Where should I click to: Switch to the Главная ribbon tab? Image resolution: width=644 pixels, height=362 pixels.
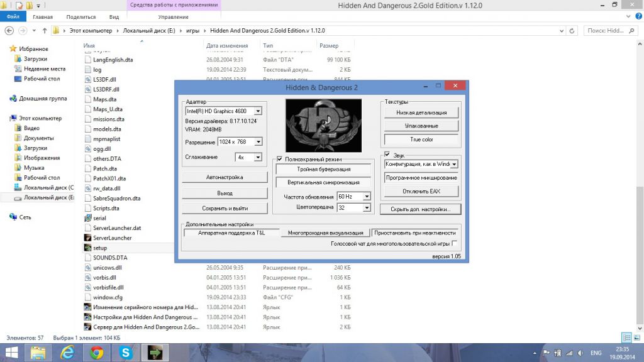click(x=43, y=17)
